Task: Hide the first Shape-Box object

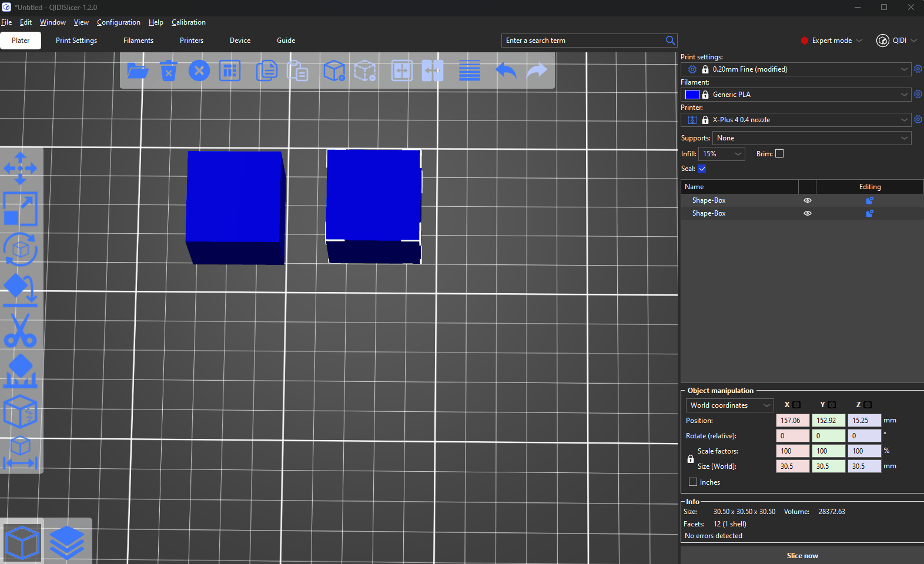Action: [808, 200]
